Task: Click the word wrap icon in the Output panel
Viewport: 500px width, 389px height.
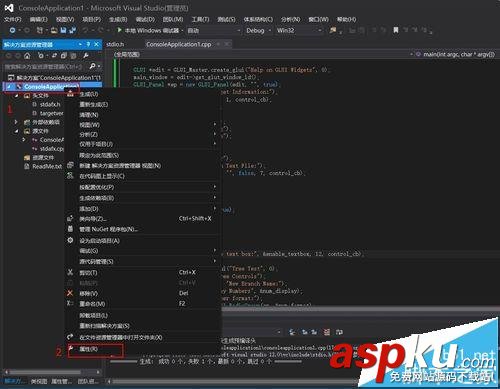Action: [339, 332]
